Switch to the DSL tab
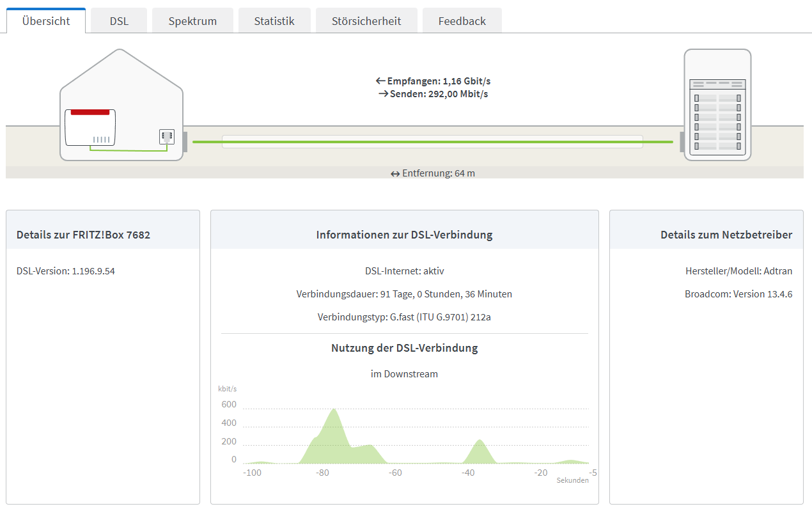This screenshot has width=812, height=518. pos(119,20)
